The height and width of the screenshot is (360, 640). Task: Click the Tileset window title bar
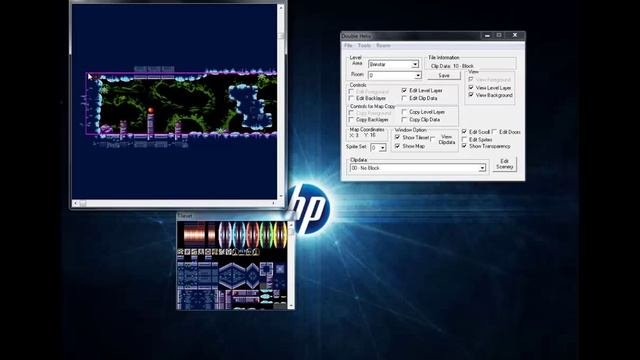(x=235, y=216)
